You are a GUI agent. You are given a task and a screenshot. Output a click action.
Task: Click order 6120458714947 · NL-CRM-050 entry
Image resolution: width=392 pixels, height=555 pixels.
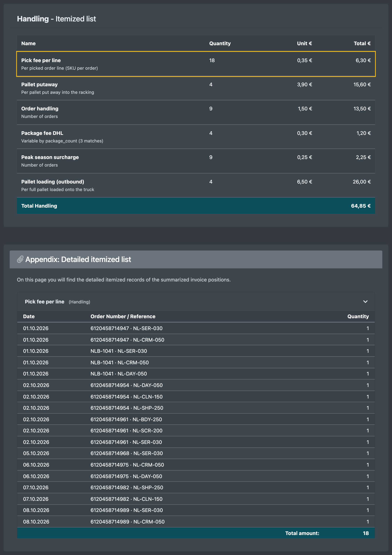(x=127, y=340)
